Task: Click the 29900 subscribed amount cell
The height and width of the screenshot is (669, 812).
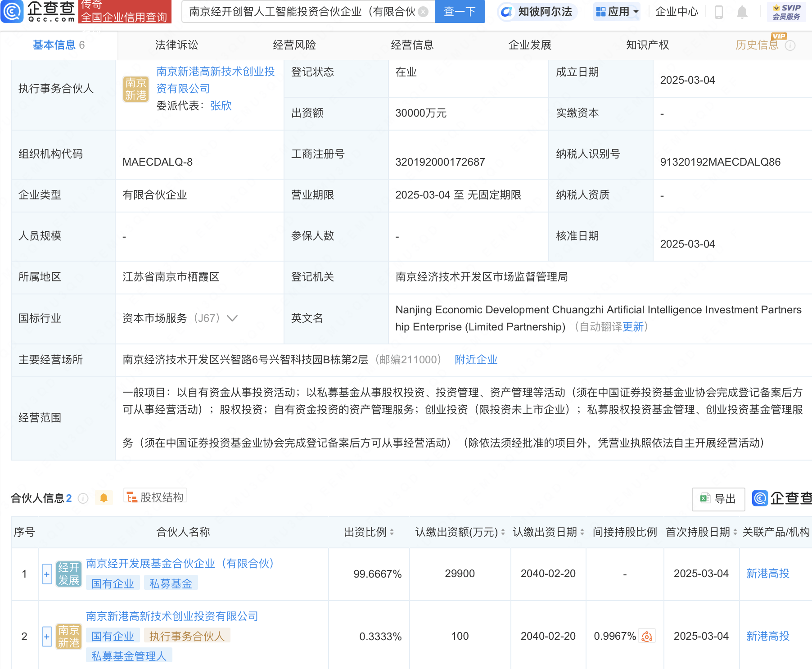Action: (460, 574)
